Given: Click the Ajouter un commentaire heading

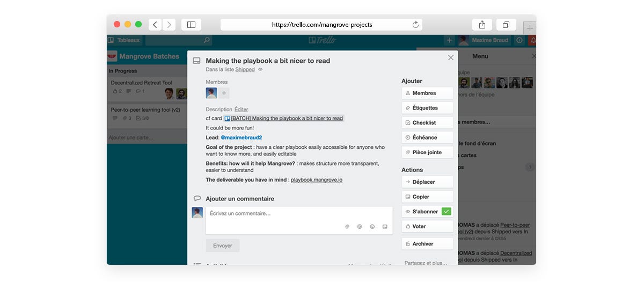Looking at the screenshot, I should tap(240, 199).
